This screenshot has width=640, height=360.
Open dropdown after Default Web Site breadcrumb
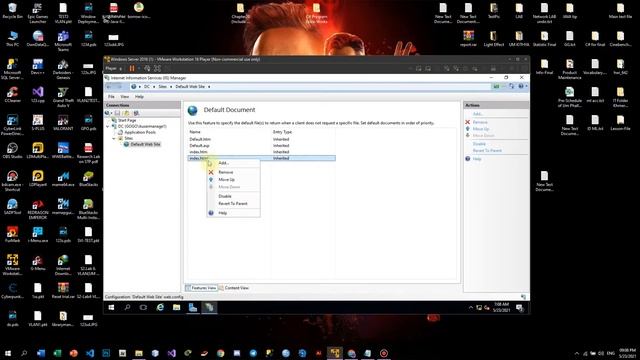click(x=209, y=87)
